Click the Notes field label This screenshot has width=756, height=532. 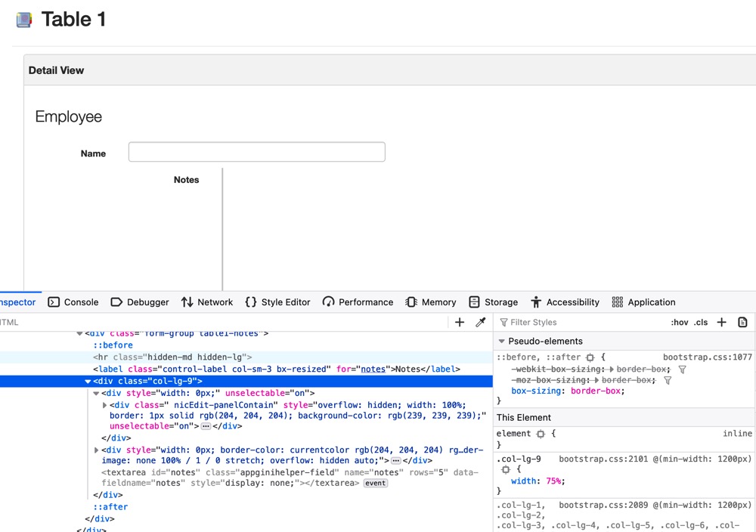click(186, 180)
